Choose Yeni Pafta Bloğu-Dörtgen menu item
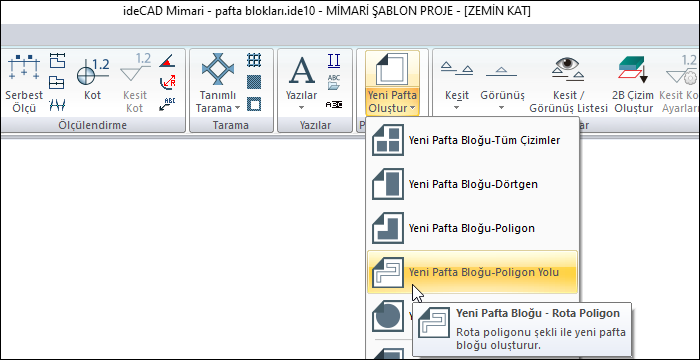 (472, 184)
